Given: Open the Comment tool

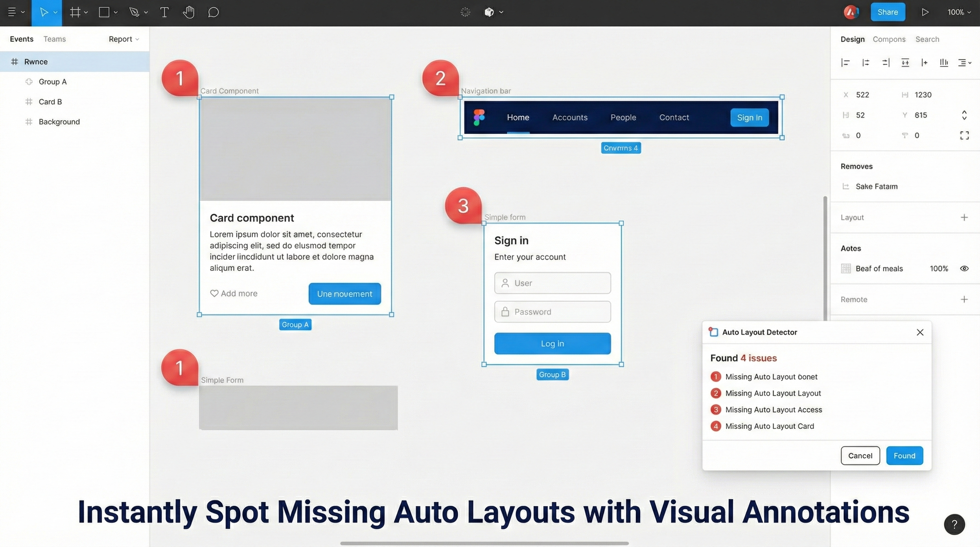Looking at the screenshot, I should click(x=213, y=12).
